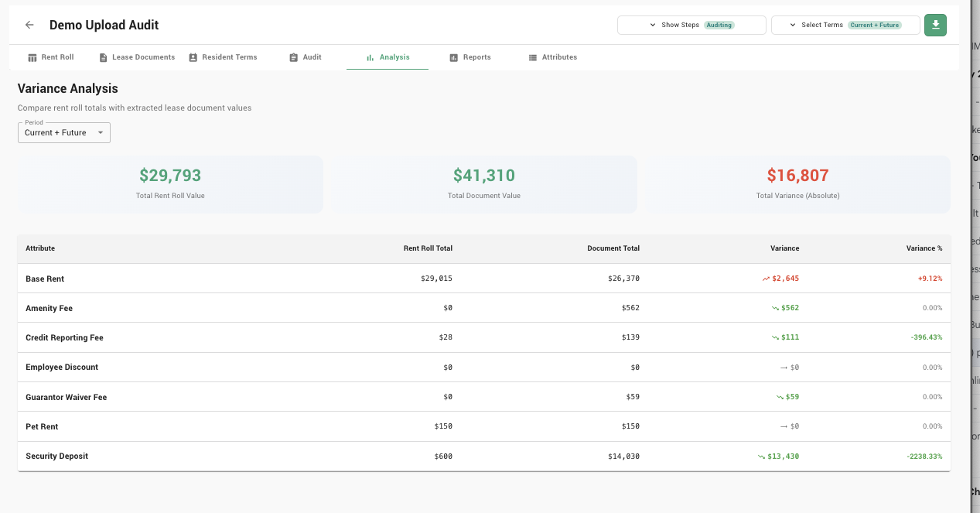Select the Base Rent row label
Viewport: 980px width, 513px height.
click(45, 279)
